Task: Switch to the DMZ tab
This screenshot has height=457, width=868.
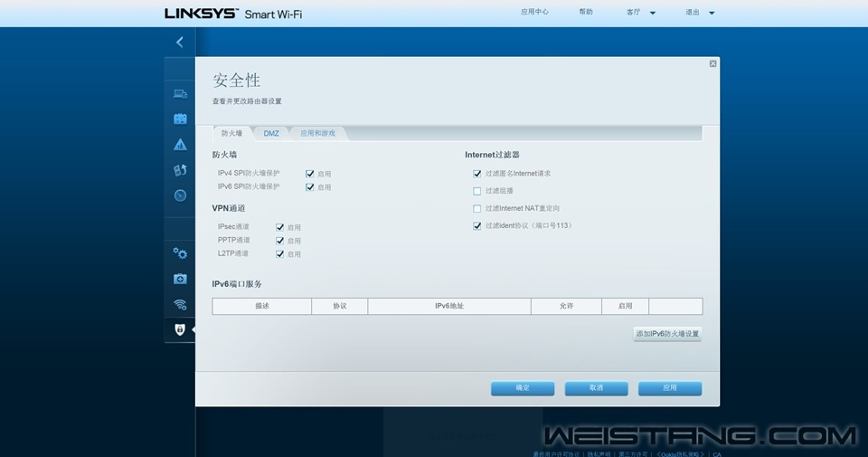Action: tap(271, 133)
